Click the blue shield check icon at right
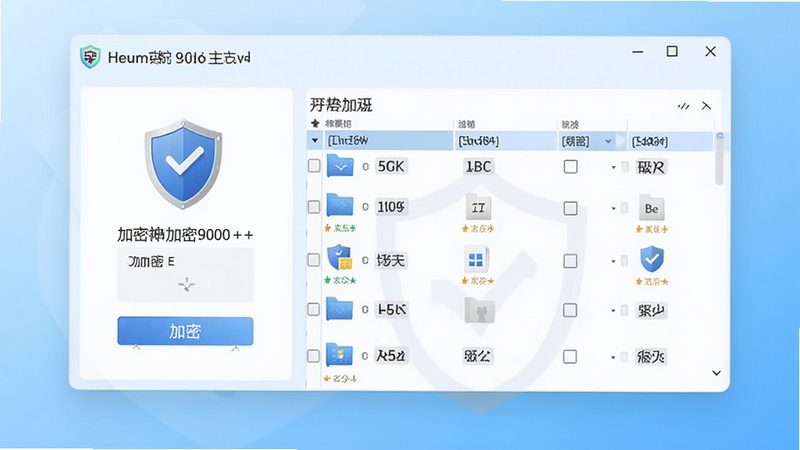 652,259
